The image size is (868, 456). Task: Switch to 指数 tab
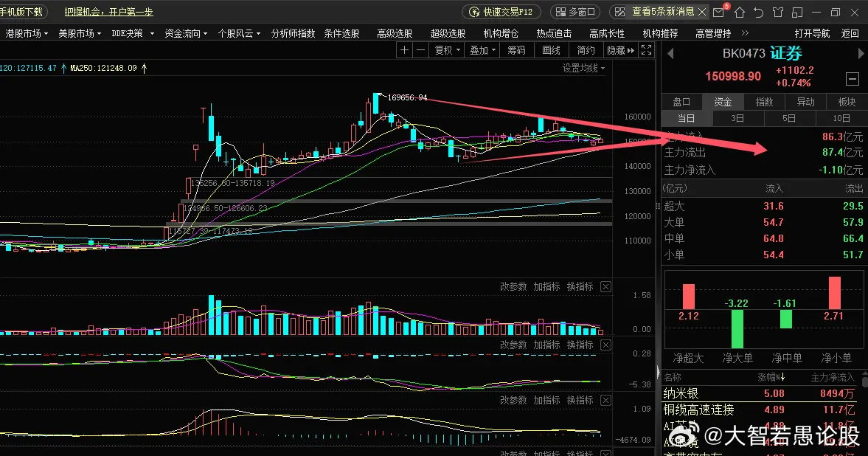764,102
